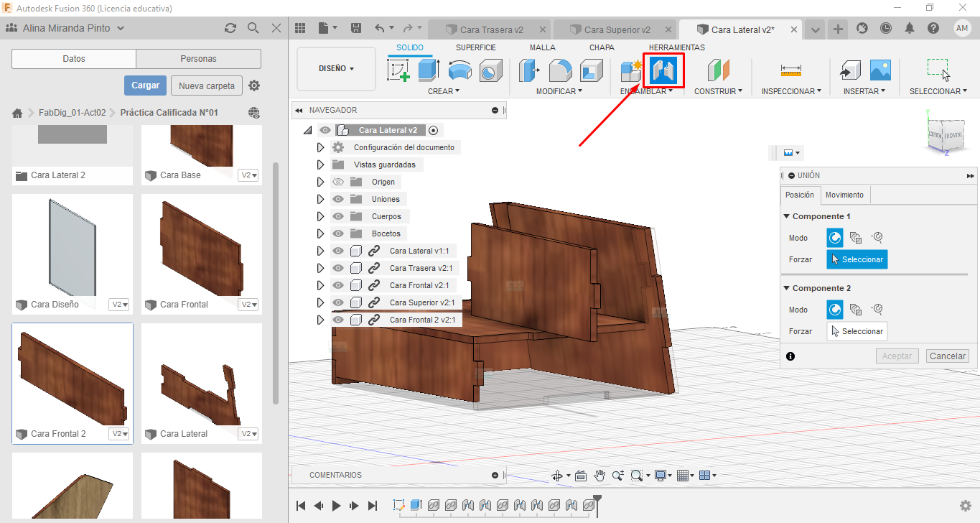Click the Revolve tool icon
This screenshot has height=523, width=980.
coord(459,70)
